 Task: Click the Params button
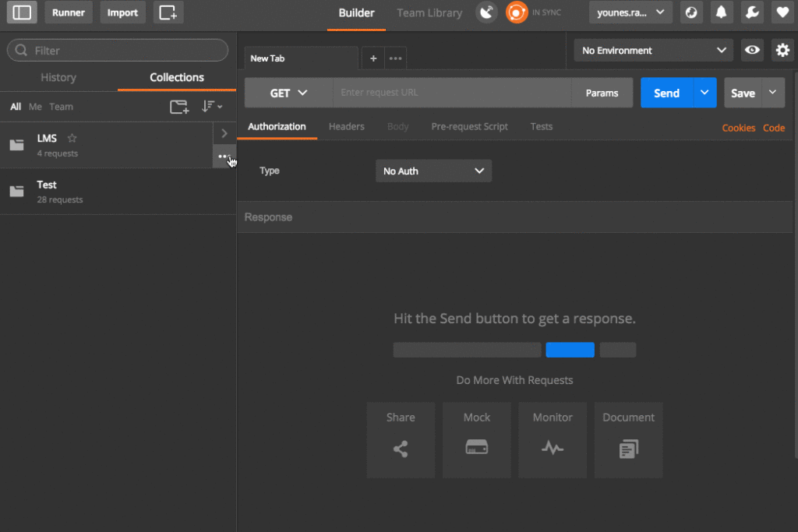(602, 93)
